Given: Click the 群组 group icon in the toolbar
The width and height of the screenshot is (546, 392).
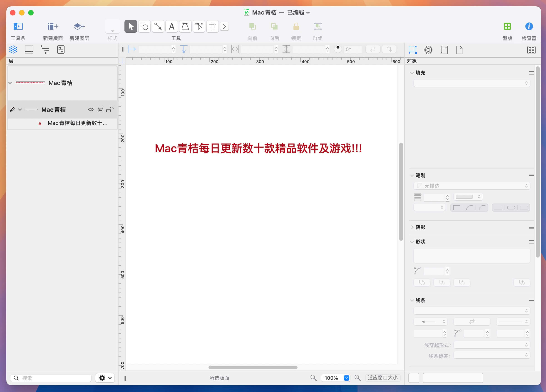Looking at the screenshot, I should [318, 27].
